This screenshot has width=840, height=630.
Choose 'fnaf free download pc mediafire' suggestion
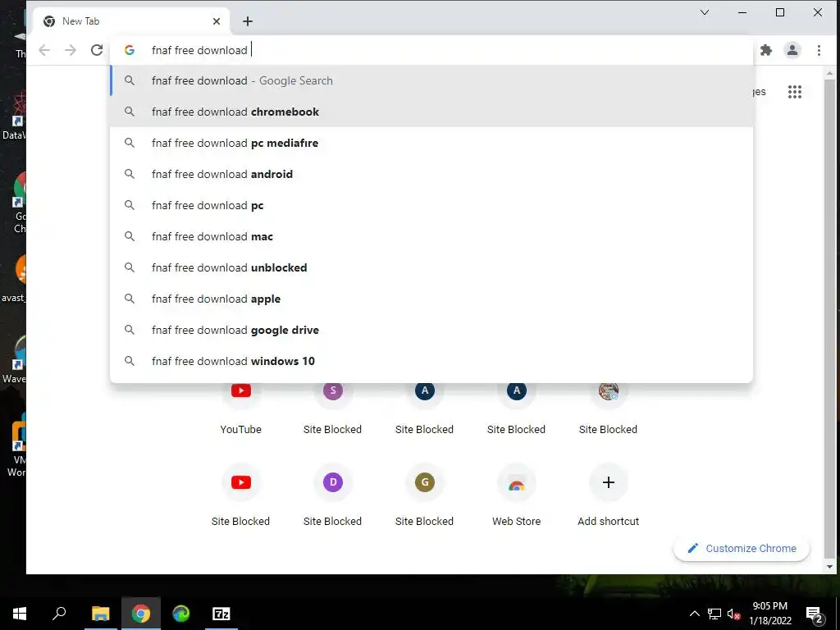[431, 143]
